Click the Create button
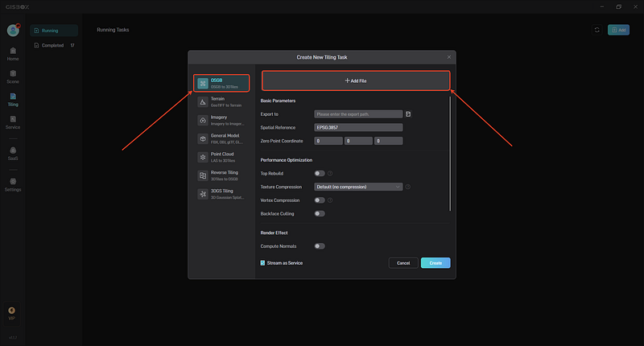The width and height of the screenshot is (644, 346). [x=436, y=262]
